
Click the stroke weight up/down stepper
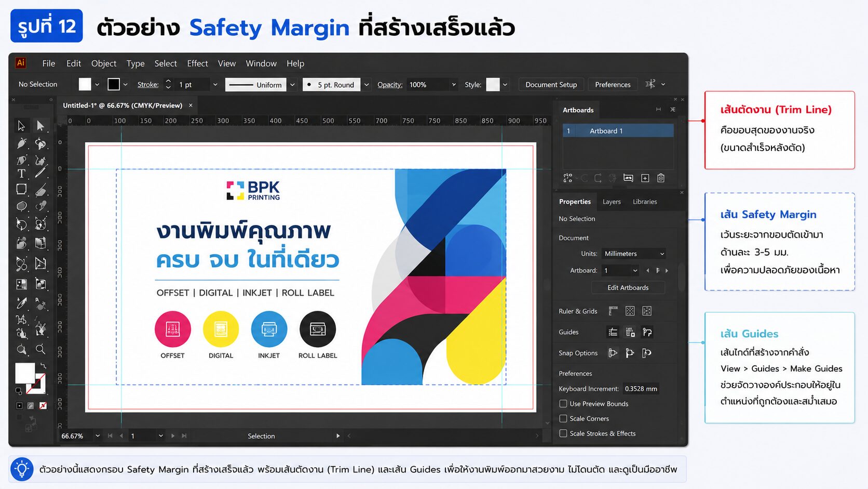168,84
